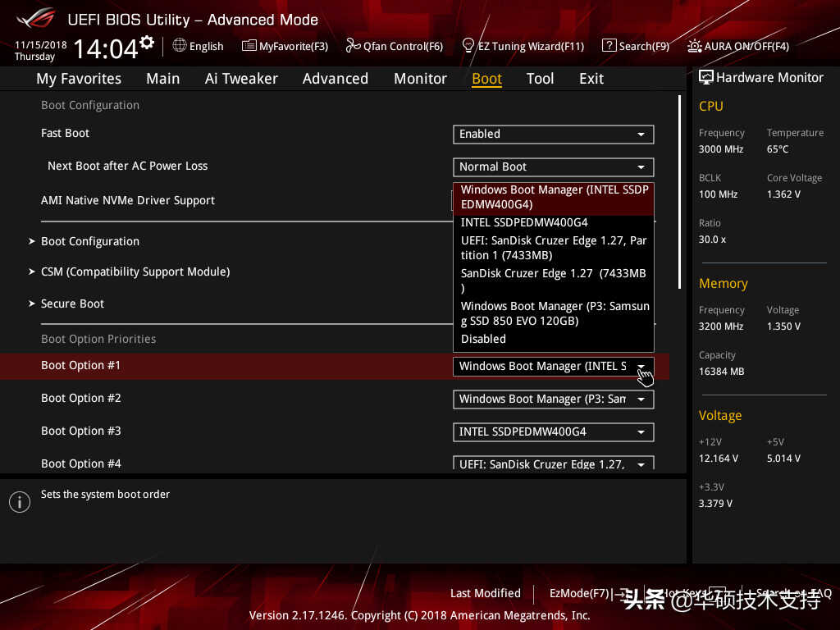
Task: Click the Boot Option Priorities heading
Action: coord(98,339)
